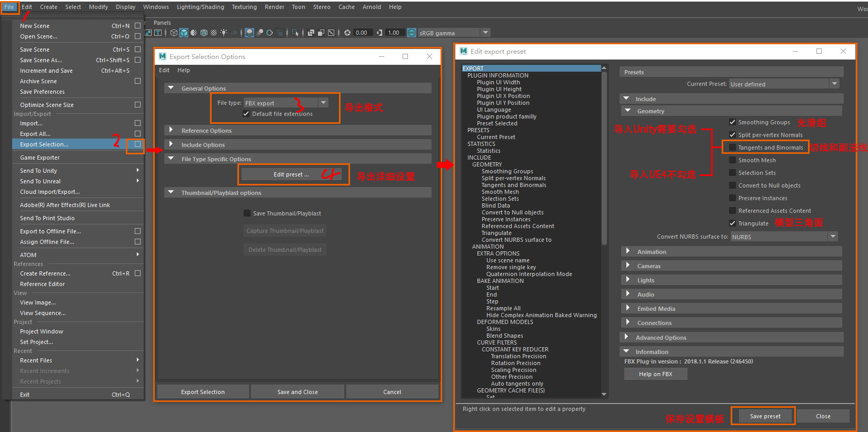This screenshot has width=868, height=432.
Task: Enable wireframe display icon
Action: click(174, 33)
